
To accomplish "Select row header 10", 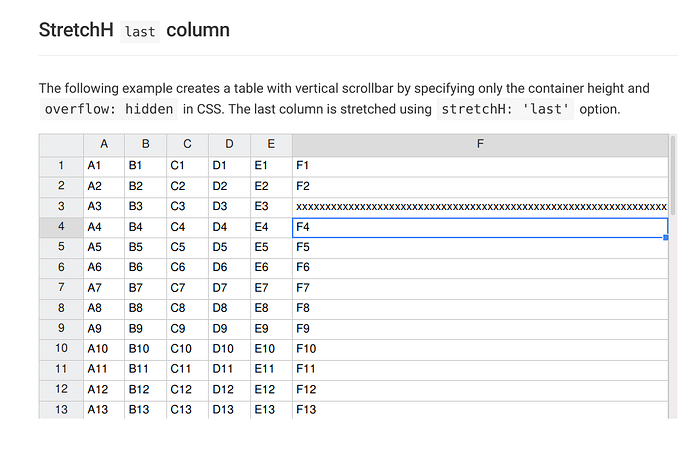I will [x=61, y=349].
